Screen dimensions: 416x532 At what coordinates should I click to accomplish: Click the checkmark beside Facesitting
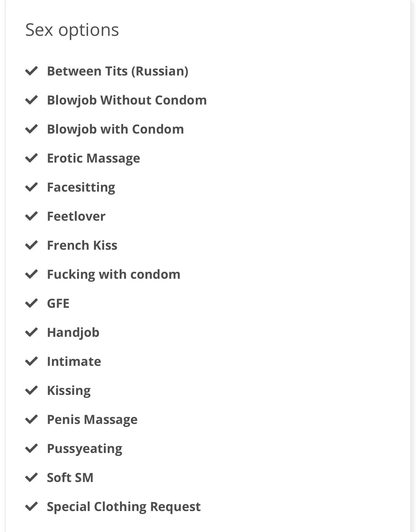pos(32,187)
